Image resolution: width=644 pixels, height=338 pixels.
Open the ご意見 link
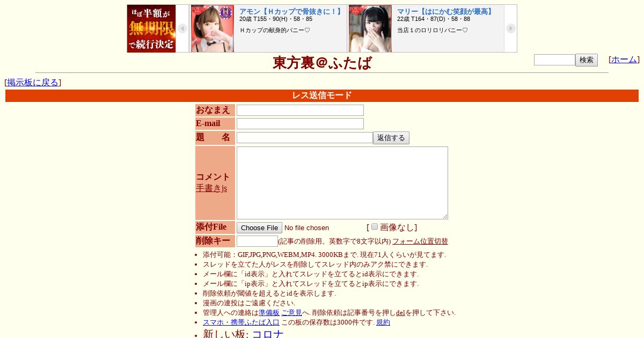tap(291, 313)
